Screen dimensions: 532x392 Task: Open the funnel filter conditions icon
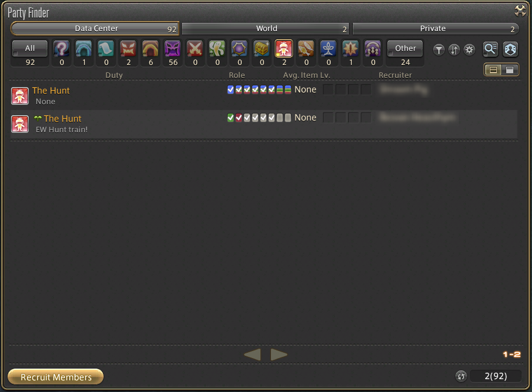coord(439,50)
